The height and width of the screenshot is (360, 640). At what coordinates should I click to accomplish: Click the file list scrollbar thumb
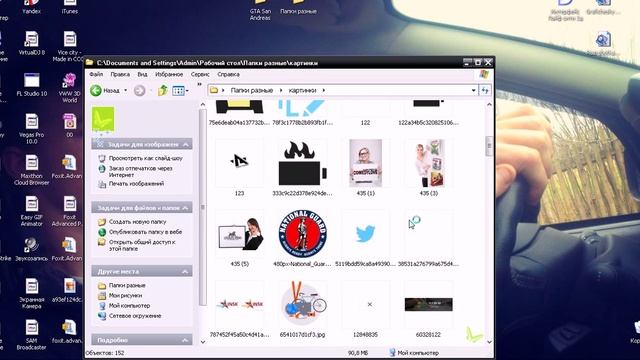pos(489,147)
